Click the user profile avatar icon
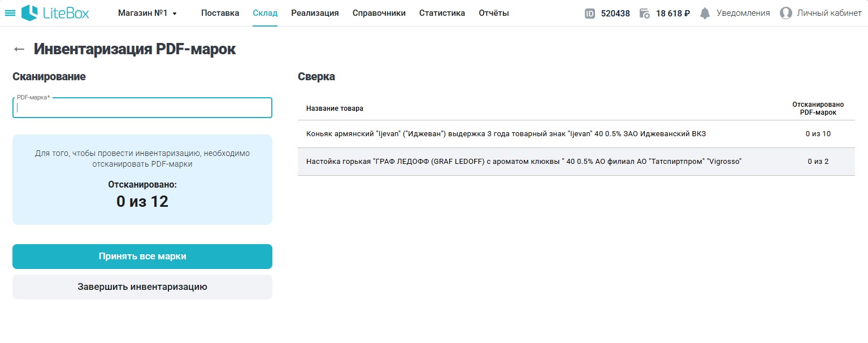The height and width of the screenshot is (343, 868). coord(785,13)
